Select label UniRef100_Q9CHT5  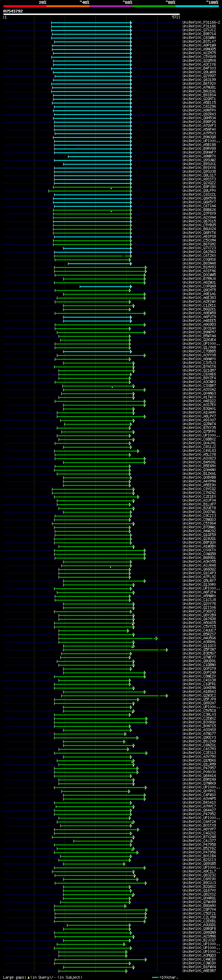pos(199,290)
